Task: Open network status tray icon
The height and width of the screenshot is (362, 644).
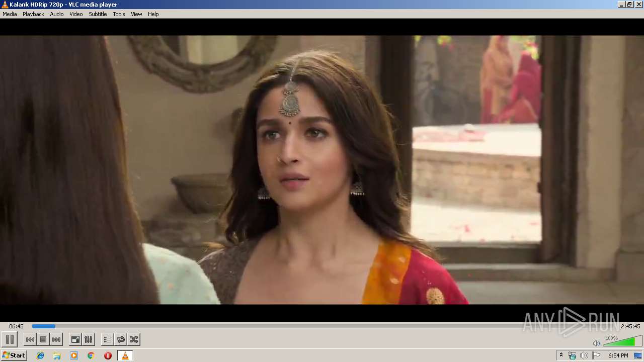Action: point(572,355)
